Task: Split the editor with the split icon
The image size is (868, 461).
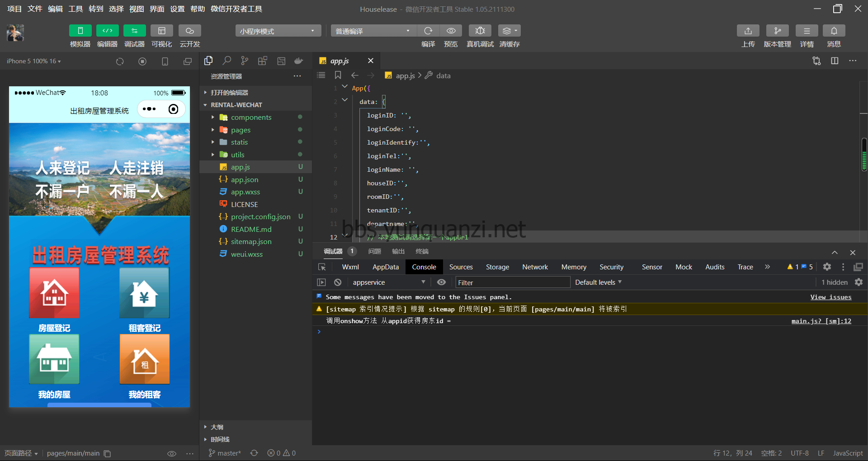Action: (835, 61)
